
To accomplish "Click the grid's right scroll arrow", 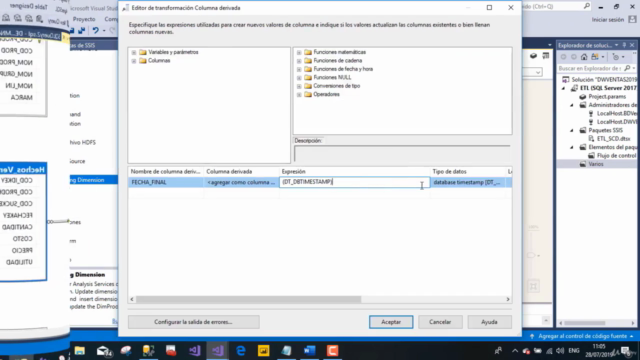I will coord(508,299).
